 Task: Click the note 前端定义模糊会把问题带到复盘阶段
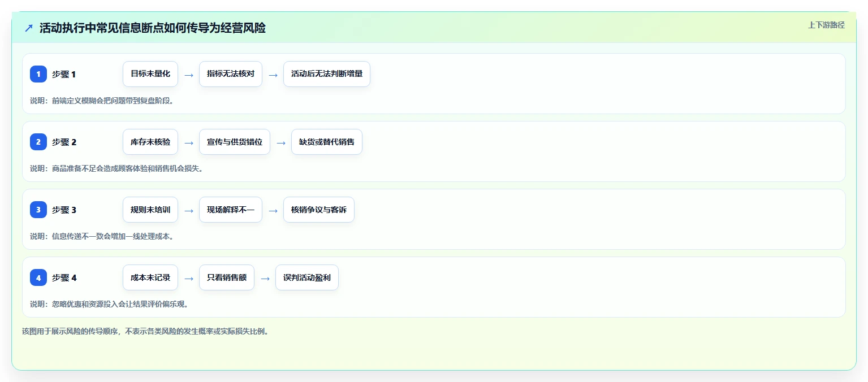point(102,101)
